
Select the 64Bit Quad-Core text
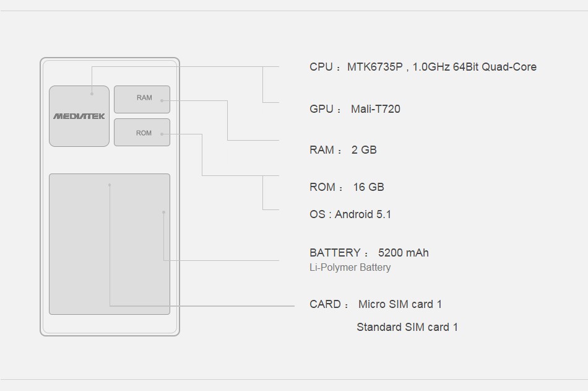(494, 67)
